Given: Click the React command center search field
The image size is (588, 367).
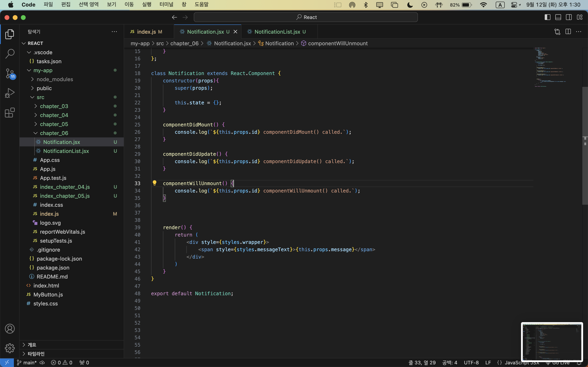Looking at the screenshot, I should pos(306,17).
